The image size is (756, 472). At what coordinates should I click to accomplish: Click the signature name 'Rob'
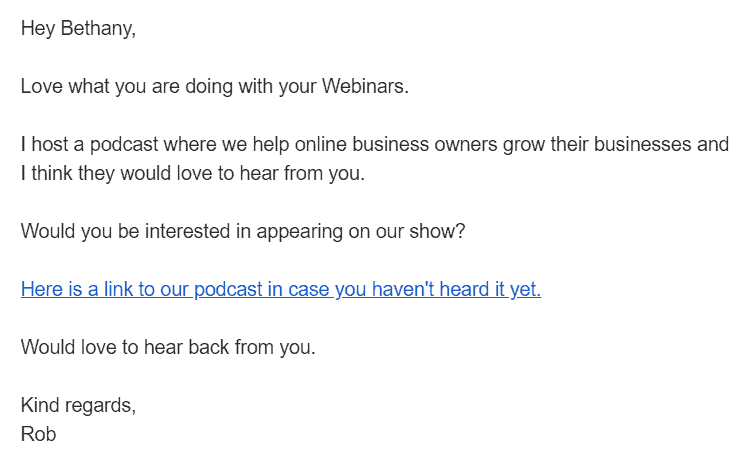coord(39,434)
